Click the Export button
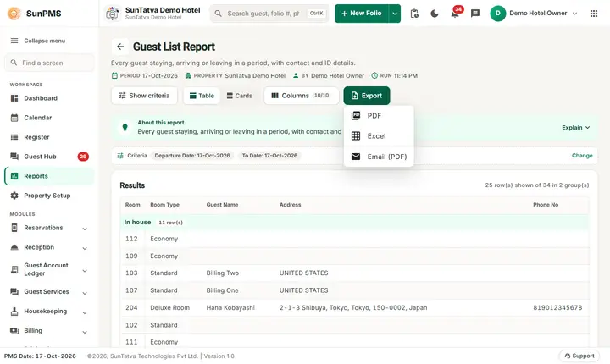 [x=367, y=96]
